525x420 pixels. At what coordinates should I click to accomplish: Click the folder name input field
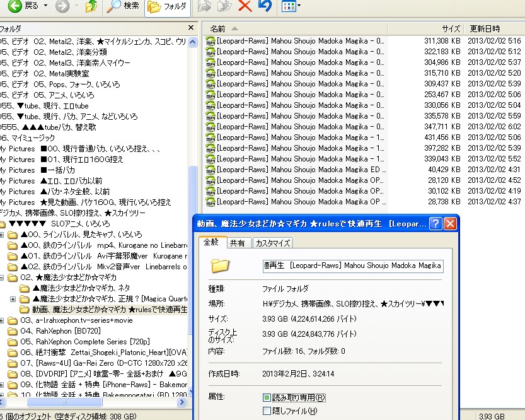(353, 266)
